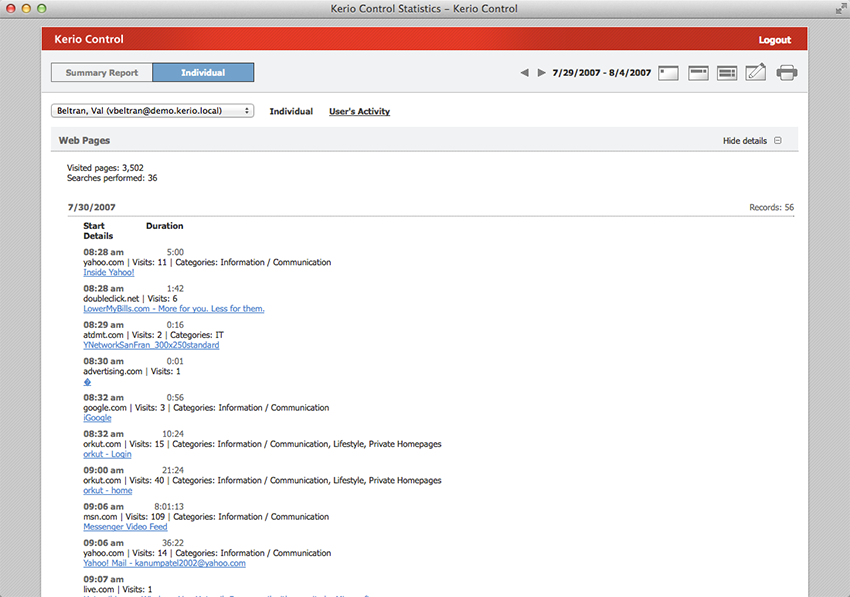The image size is (850, 597).
Task: Go to the previous period with the left arrow
Action: tap(524, 73)
